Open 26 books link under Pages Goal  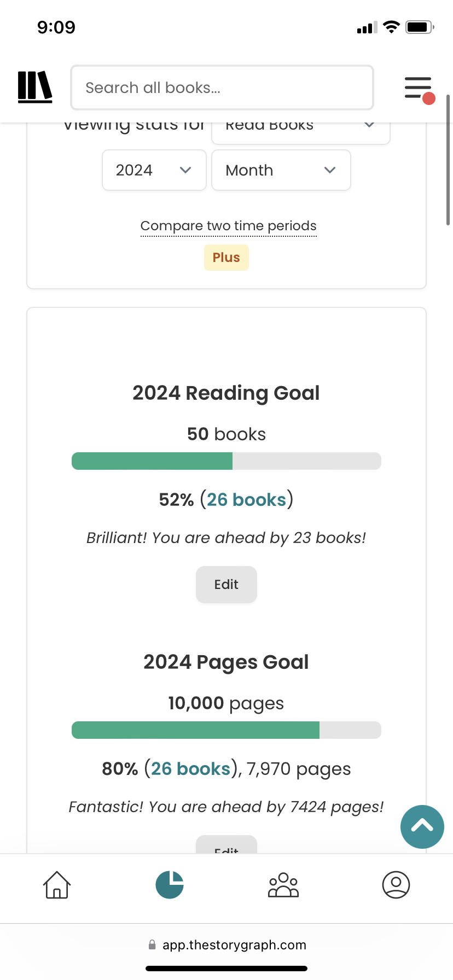(x=191, y=768)
